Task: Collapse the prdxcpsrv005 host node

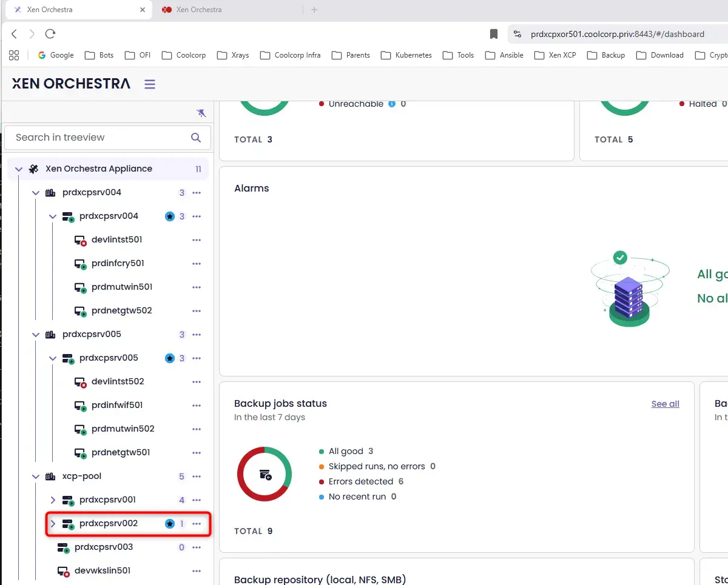Action: click(53, 358)
